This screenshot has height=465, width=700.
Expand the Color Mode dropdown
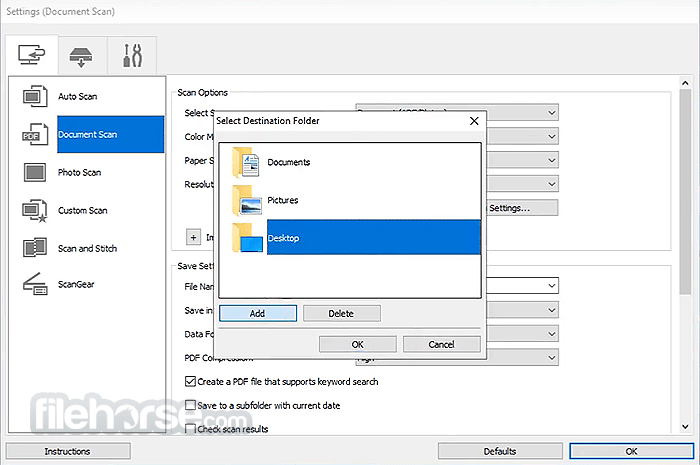tap(552, 136)
